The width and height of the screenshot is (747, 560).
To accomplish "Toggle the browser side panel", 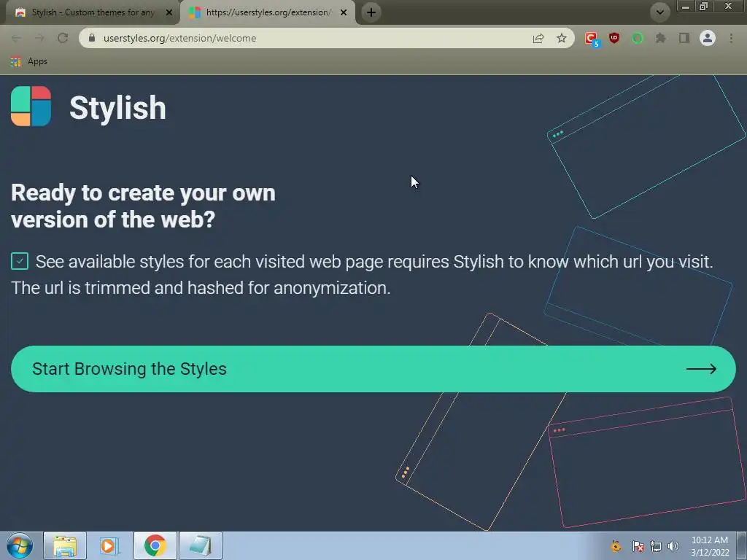I will click(x=684, y=38).
